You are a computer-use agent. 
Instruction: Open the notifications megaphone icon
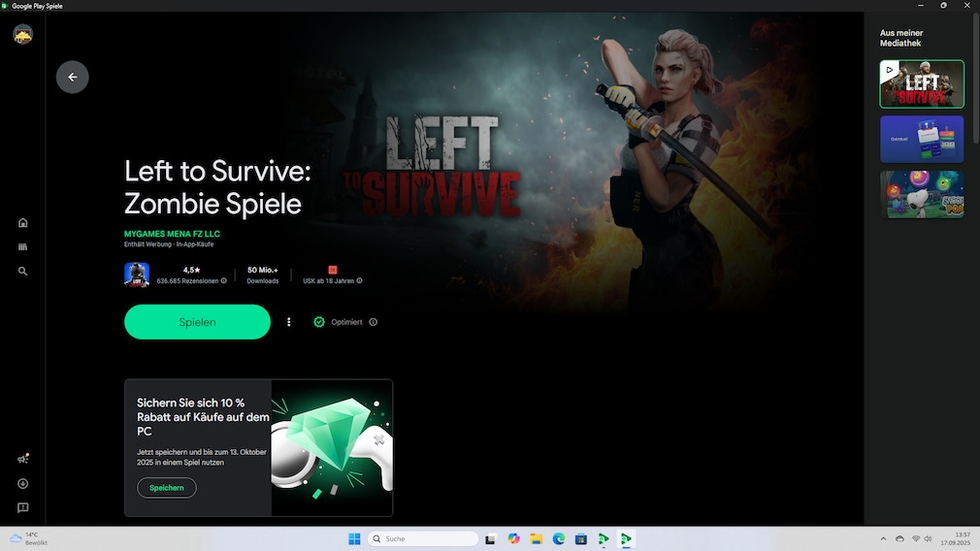pos(22,459)
